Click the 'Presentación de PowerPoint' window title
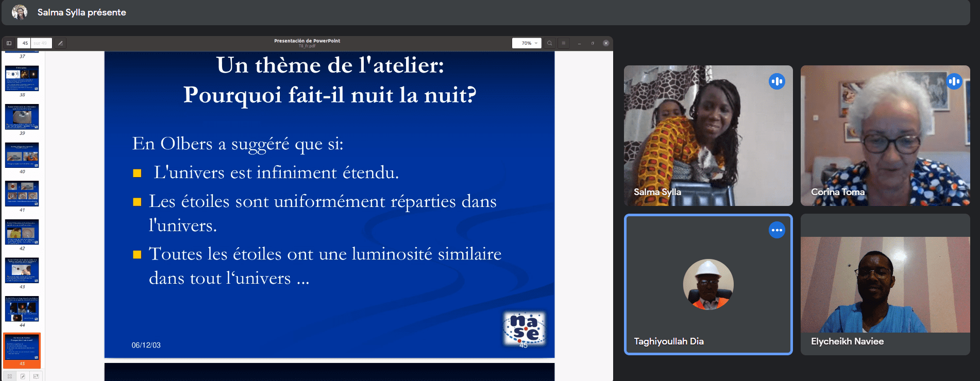This screenshot has height=381, width=980. 307,41
